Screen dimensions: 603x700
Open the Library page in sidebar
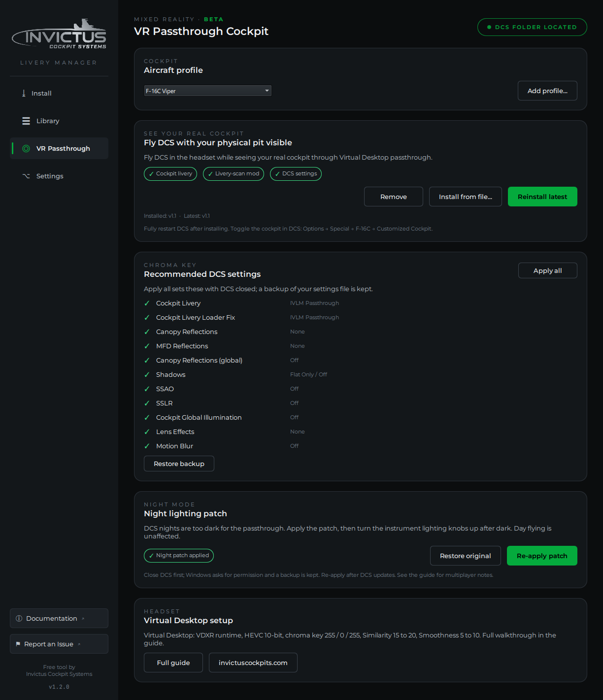point(59,121)
